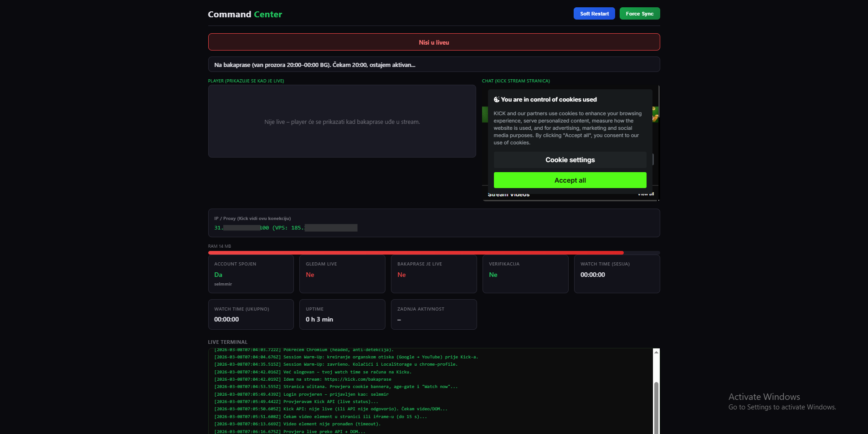Screen dimensions: 868x434
Task: Click the cookie icon in the consent banner
Action: tap(497, 99)
